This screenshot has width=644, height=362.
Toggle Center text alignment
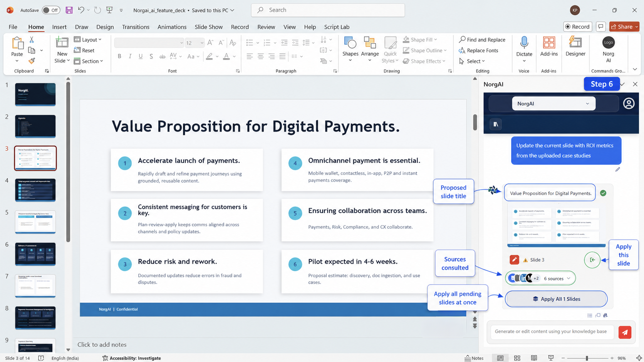(x=260, y=56)
